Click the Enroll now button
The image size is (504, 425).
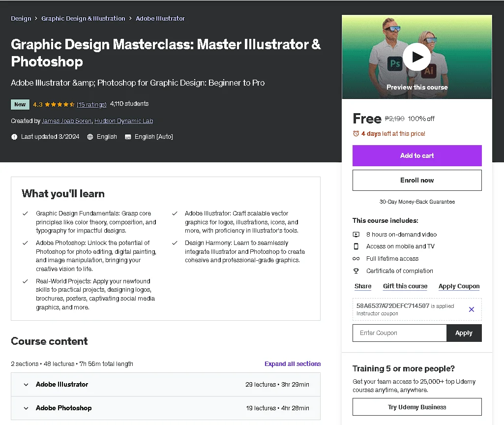click(417, 181)
